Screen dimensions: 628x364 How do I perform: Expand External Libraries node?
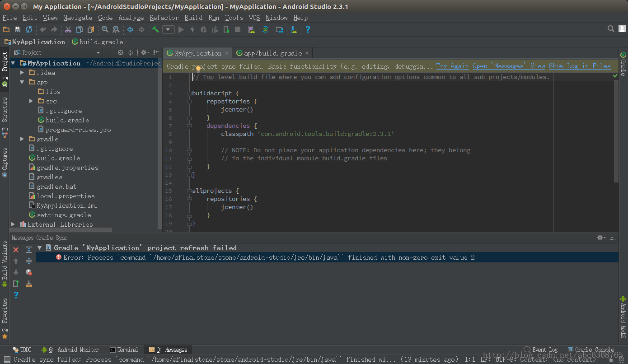click(x=13, y=224)
